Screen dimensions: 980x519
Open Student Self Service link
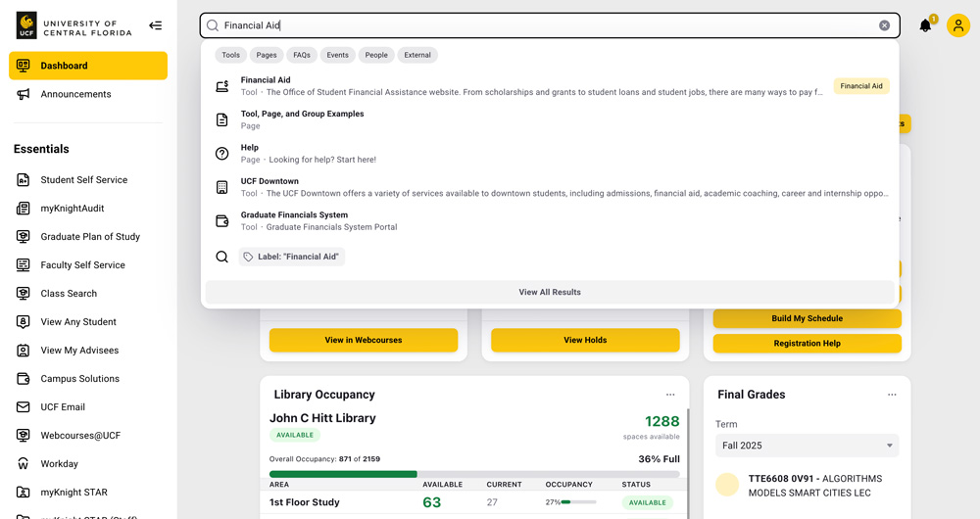83,180
